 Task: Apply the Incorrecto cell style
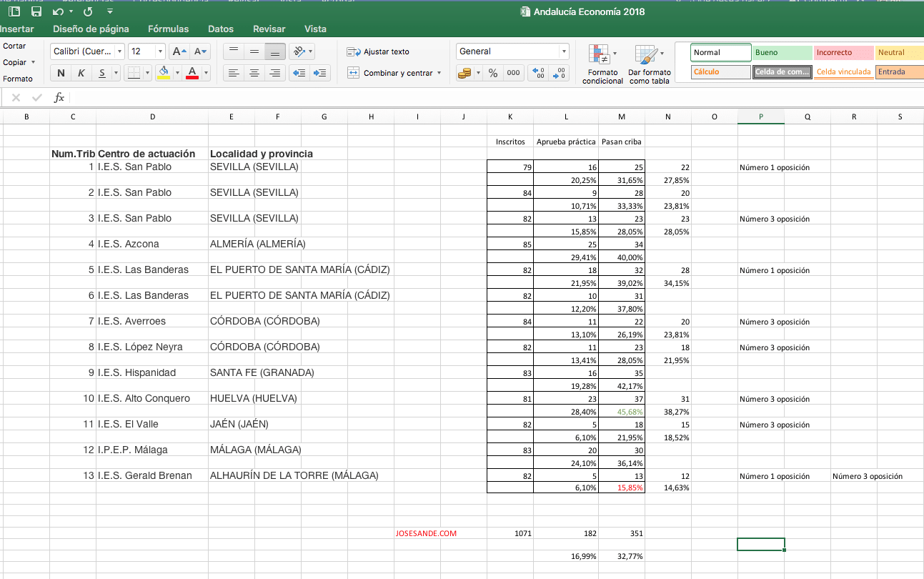(843, 52)
